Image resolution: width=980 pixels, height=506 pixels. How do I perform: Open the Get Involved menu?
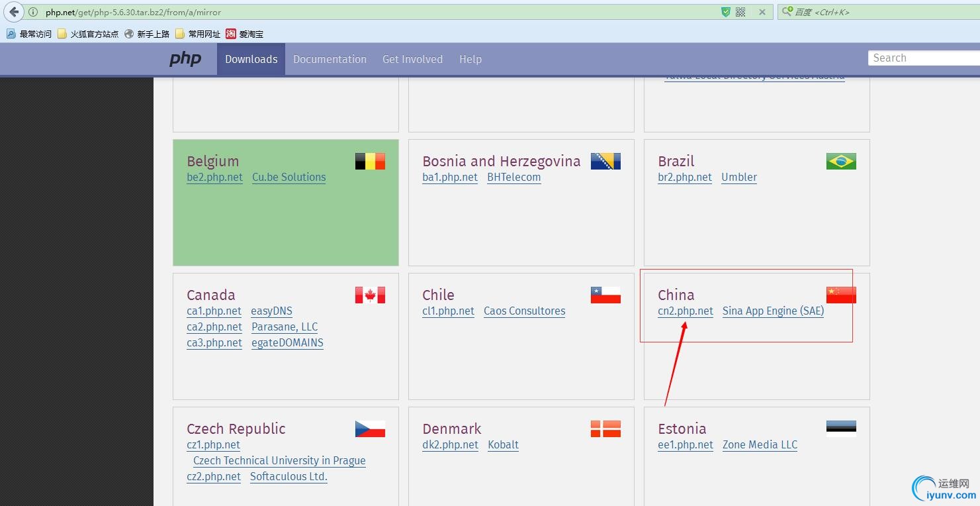[x=412, y=59]
